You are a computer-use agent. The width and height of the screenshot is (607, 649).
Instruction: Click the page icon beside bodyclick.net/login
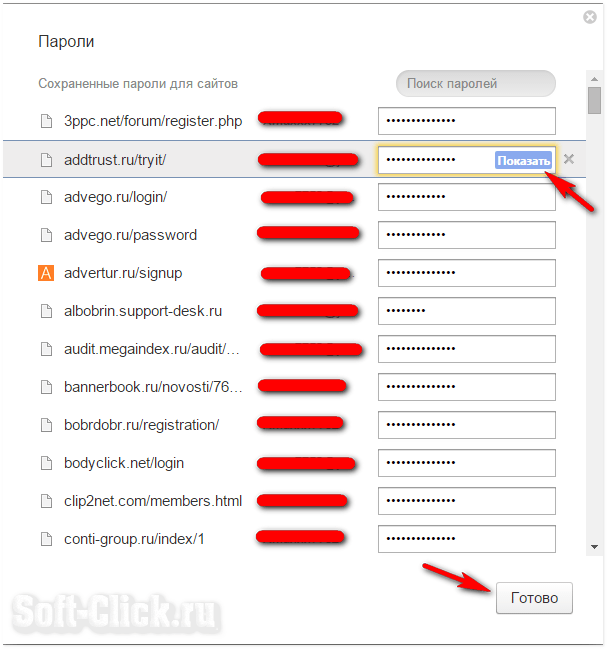click(x=46, y=463)
